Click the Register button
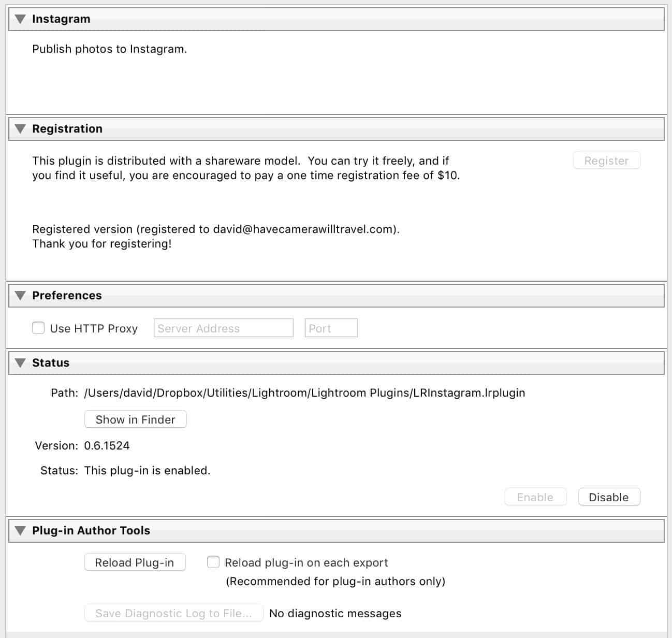Screen dimensions: 672x638 (x=607, y=161)
